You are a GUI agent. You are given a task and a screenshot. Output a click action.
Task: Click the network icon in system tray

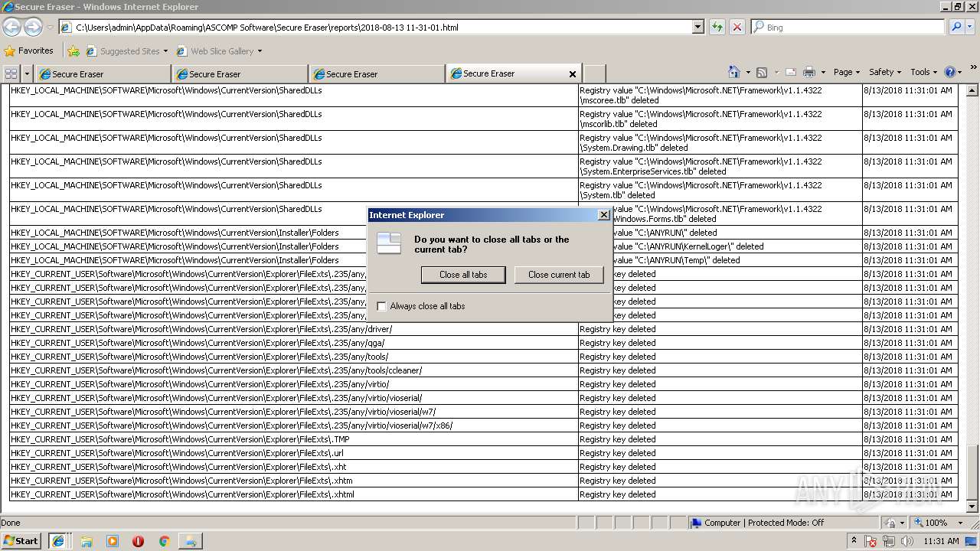(x=888, y=541)
